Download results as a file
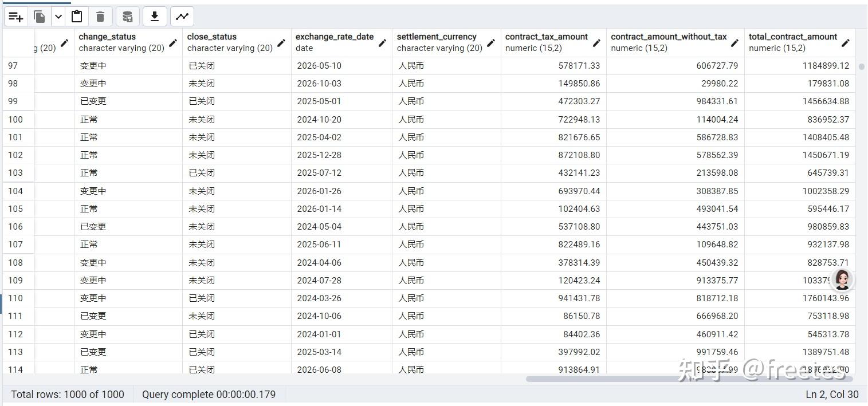 (x=154, y=17)
